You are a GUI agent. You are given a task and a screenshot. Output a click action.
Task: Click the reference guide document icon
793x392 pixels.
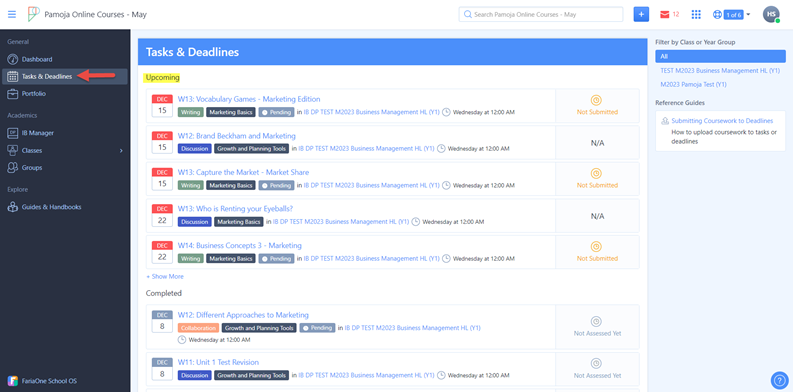pos(665,121)
